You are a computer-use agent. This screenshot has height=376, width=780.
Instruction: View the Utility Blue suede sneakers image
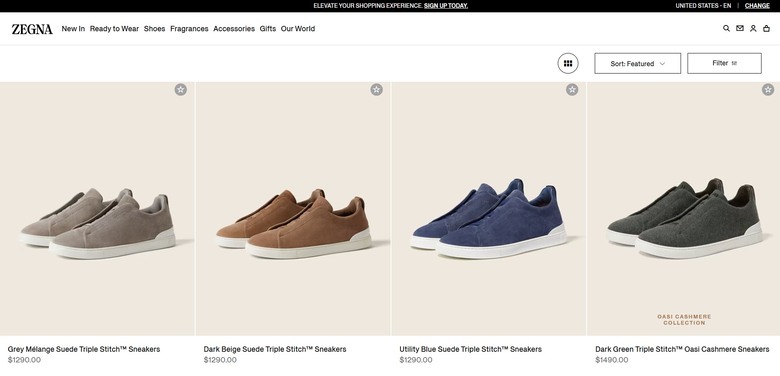(x=489, y=209)
